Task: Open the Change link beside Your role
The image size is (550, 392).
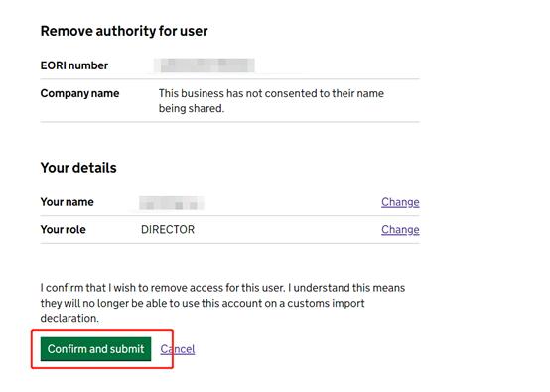Action: 400,229
